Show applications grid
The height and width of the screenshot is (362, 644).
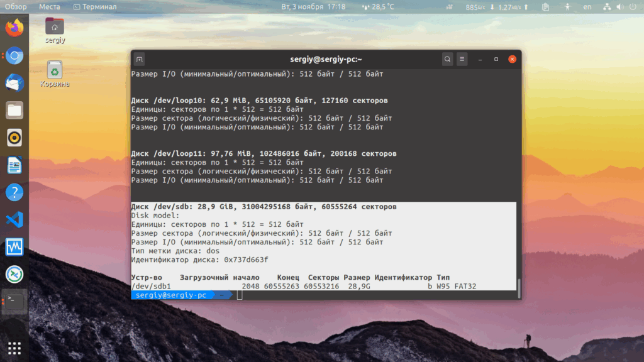pyautogui.click(x=14, y=348)
